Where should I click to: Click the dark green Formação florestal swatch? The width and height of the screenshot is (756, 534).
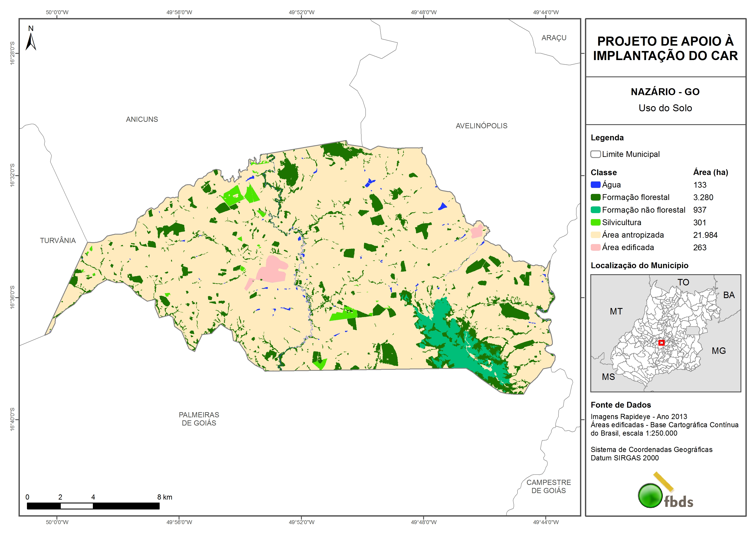595,197
